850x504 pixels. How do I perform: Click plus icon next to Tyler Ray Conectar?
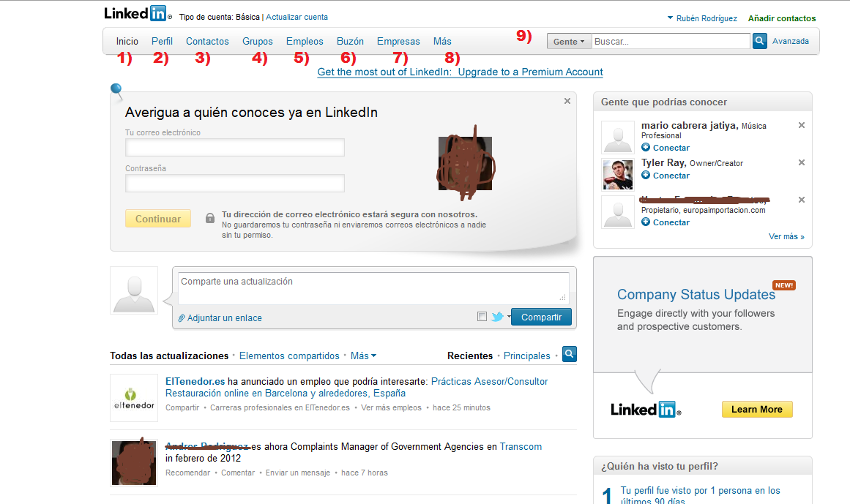646,175
